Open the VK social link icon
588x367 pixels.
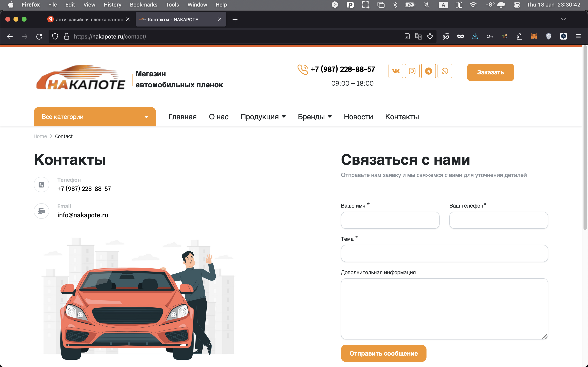395,71
